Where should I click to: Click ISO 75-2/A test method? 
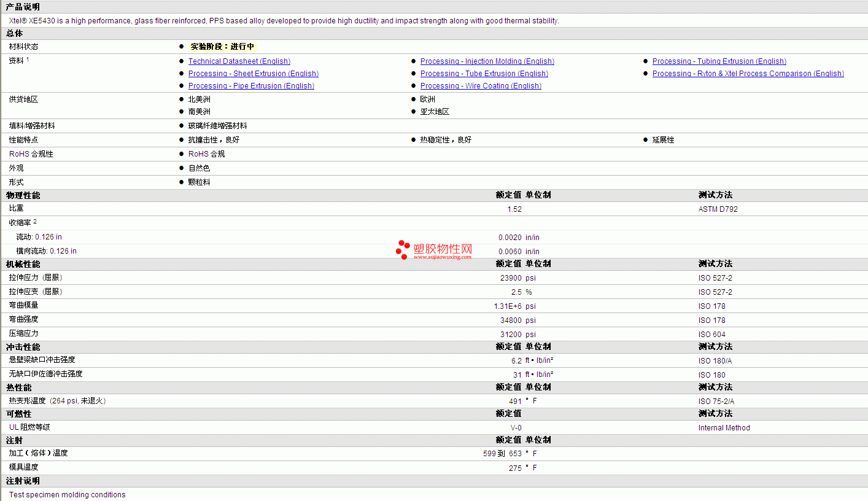tap(716, 402)
